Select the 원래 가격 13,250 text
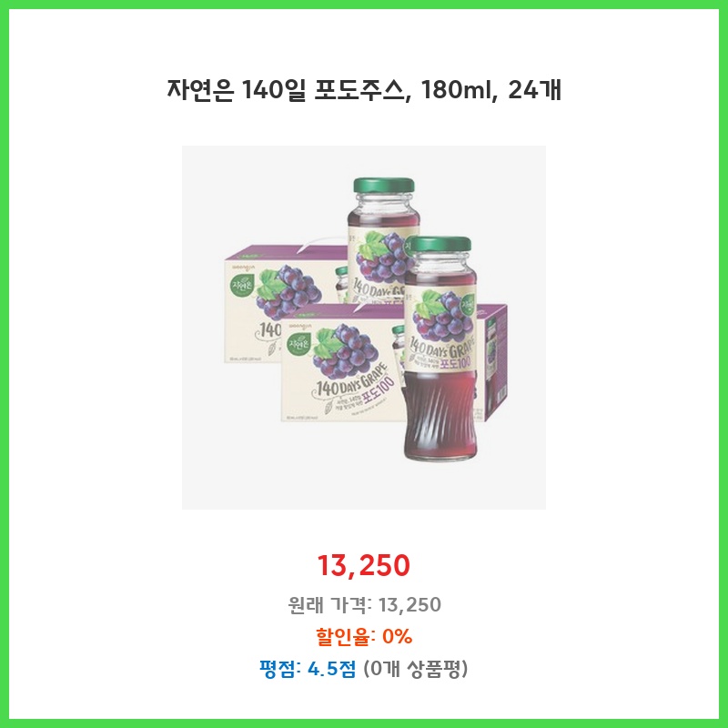728x728 pixels. pyautogui.click(x=364, y=604)
